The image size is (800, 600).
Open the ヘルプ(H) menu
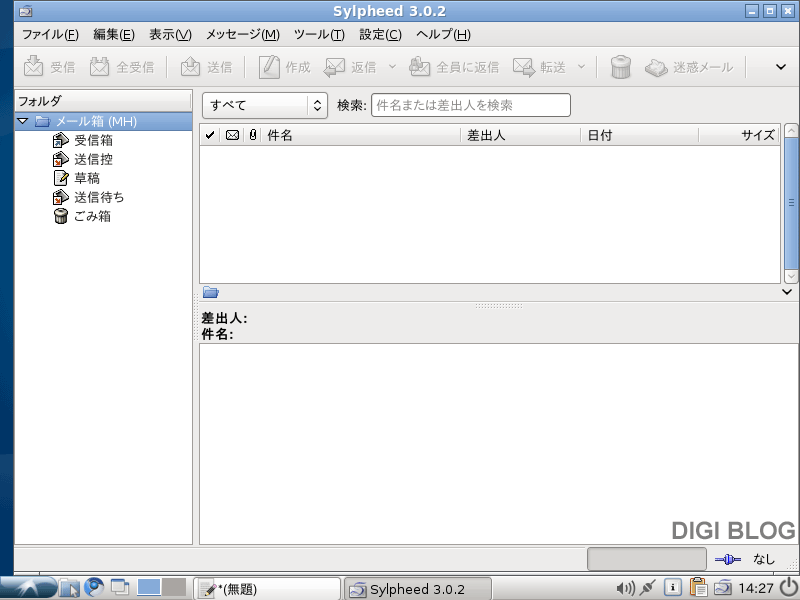[443, 35]
